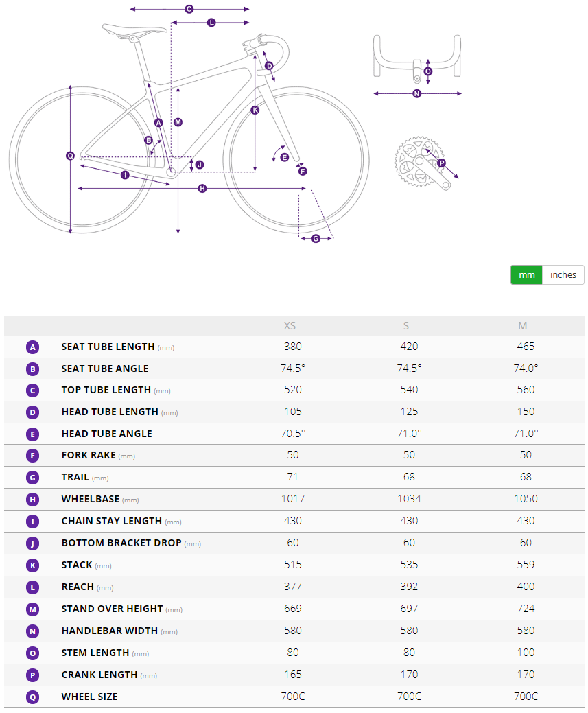
Task: Click the C top tube marker above the bike
Action: [x=189, y=10]
